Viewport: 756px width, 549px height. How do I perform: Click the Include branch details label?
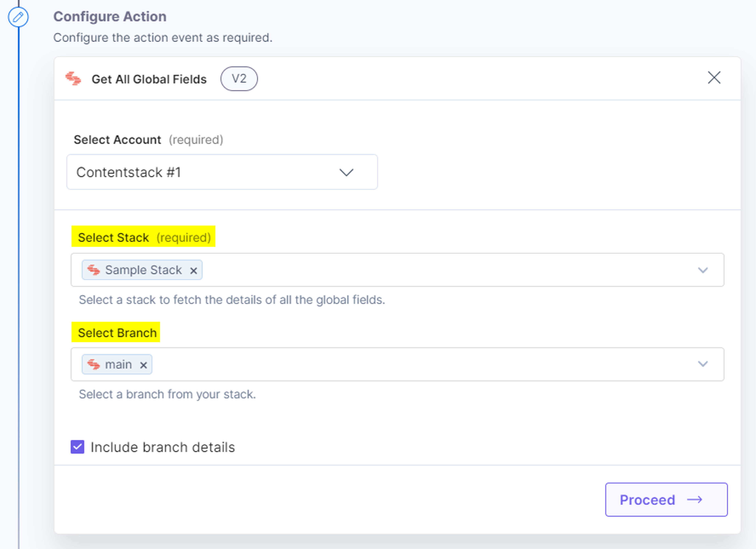point(163,447)
